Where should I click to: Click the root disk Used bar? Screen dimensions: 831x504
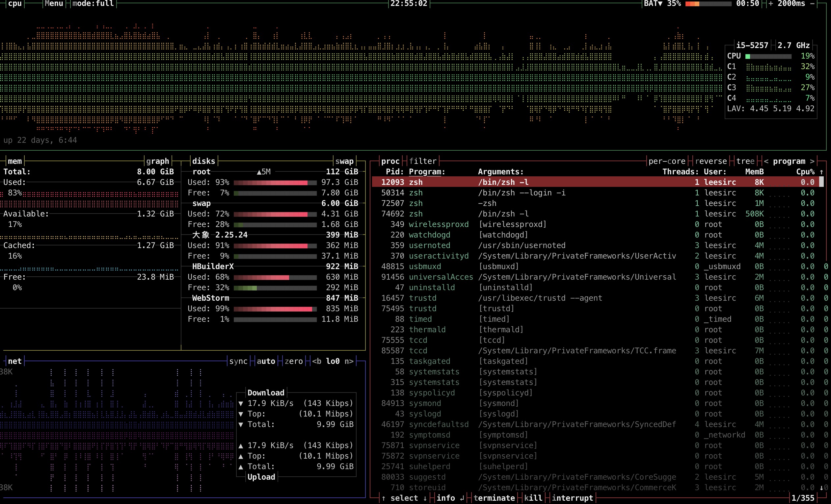pyautogui.click(x=275, y=183)
